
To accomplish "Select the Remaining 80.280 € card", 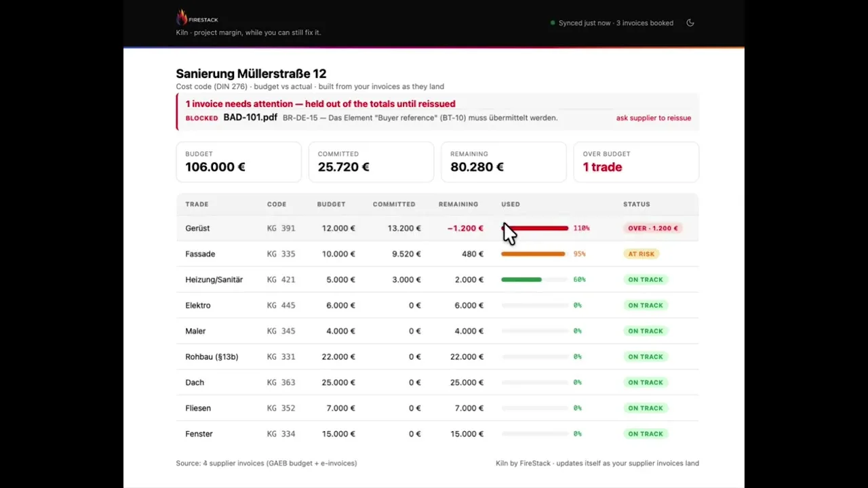I will (503, 162).
